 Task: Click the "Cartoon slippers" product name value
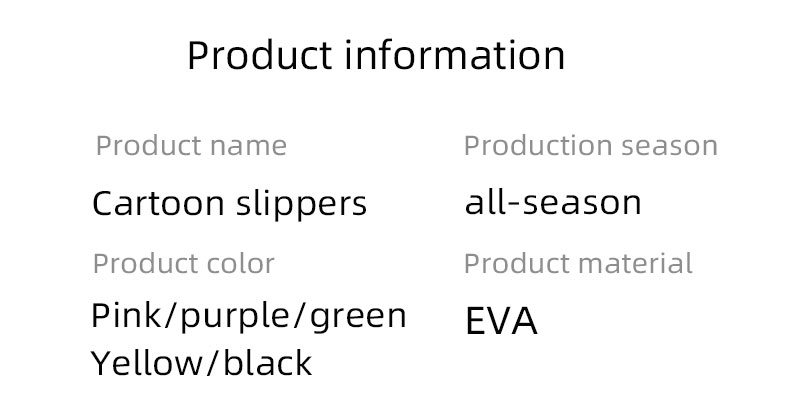point(229,204)
